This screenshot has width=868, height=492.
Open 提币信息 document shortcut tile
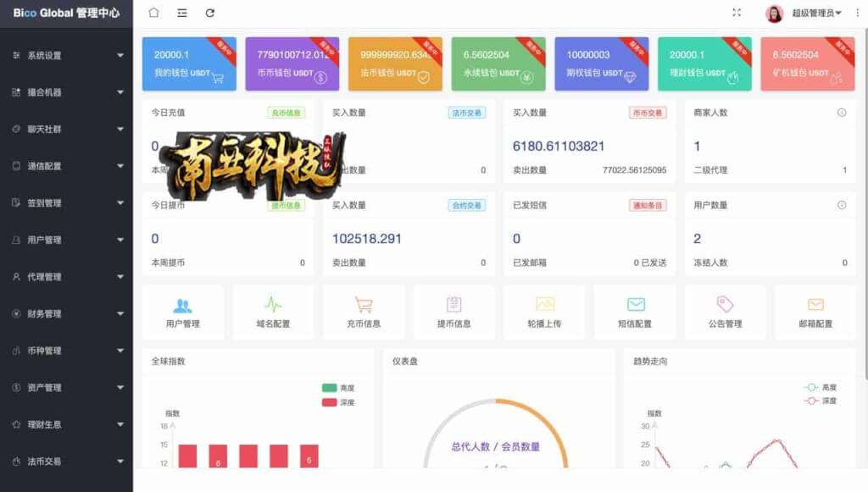[x=454, y=312]
